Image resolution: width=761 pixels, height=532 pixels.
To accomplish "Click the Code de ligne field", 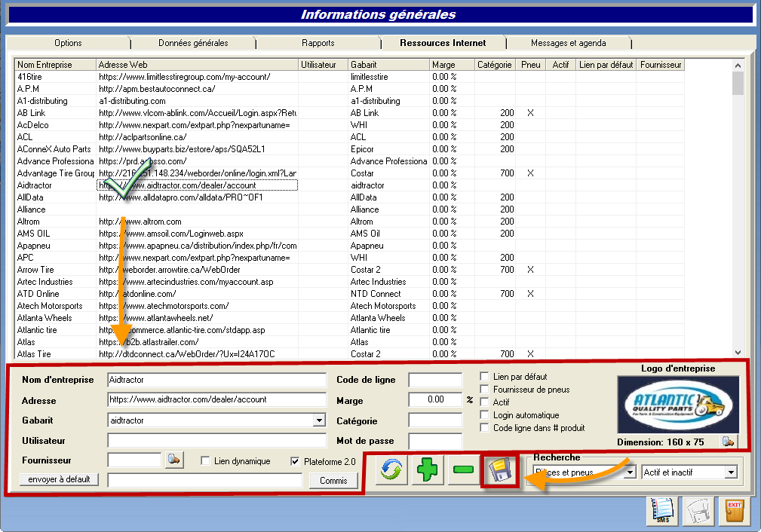I will coord(435,380).
